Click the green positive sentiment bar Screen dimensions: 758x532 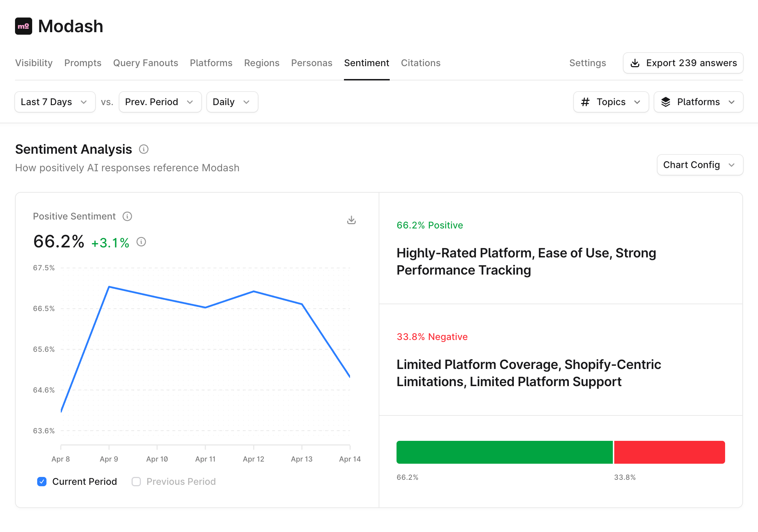pos(504,452)
